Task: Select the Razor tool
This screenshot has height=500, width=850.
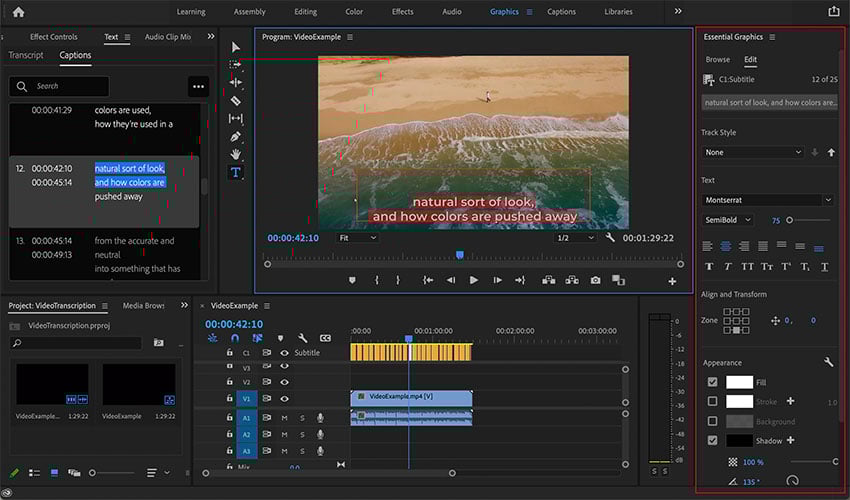Action: tap(236, 101)
